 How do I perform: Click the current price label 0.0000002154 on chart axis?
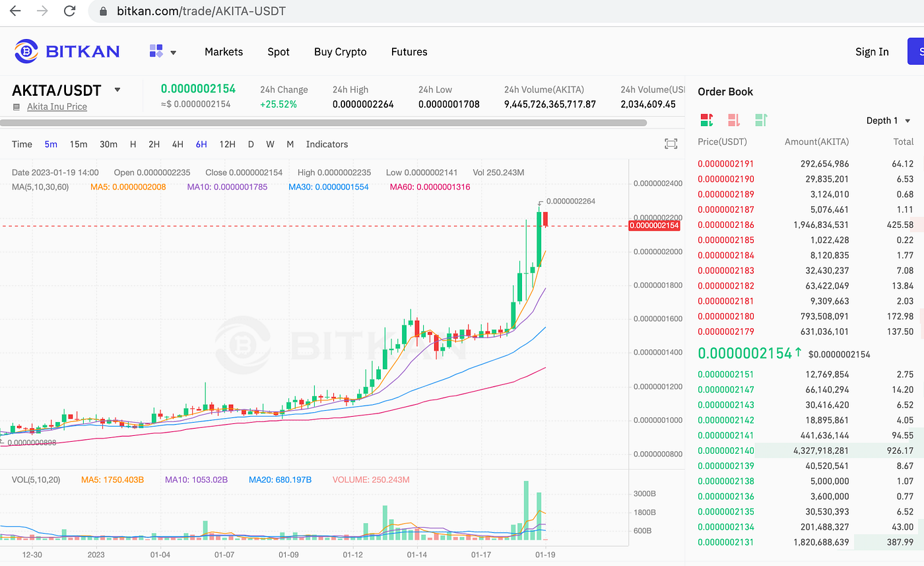click(x=655, y=226)
